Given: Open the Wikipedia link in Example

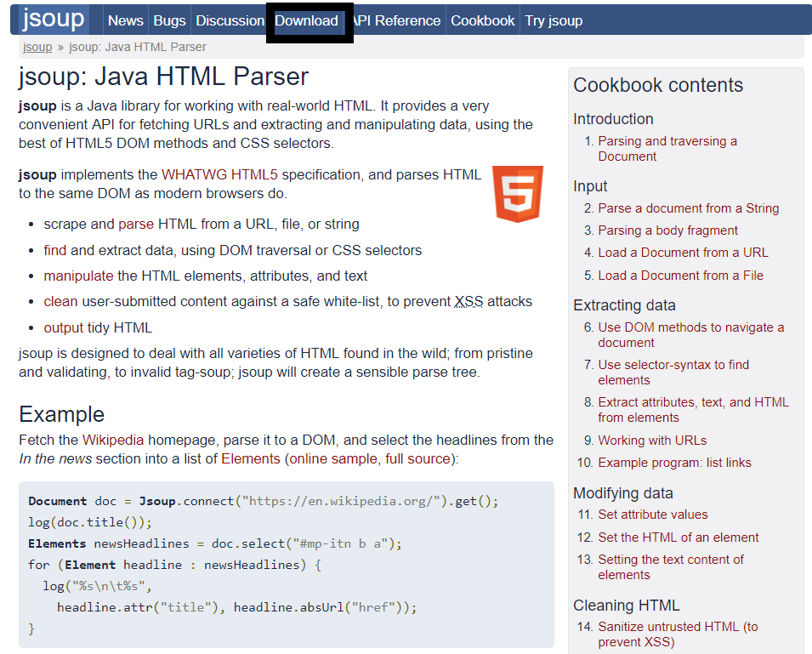Looking at the screenshot, I should 113,441.
